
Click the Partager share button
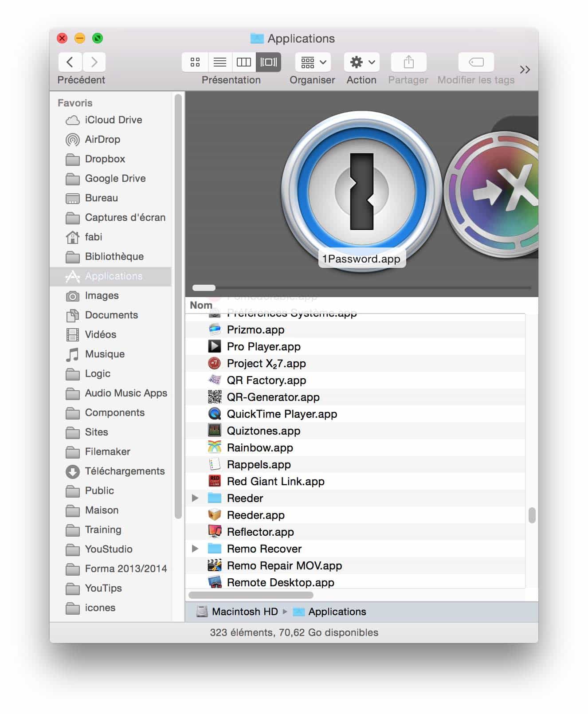(408, 62)
